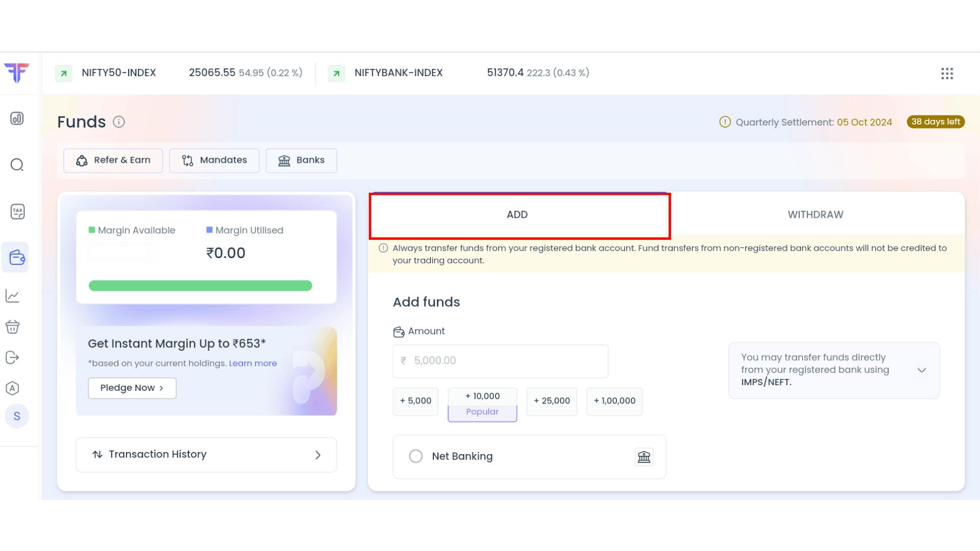Click the basket icon in sidebar
The width and height of the screenshot is (980, 551).
click(x=13, y=327)
